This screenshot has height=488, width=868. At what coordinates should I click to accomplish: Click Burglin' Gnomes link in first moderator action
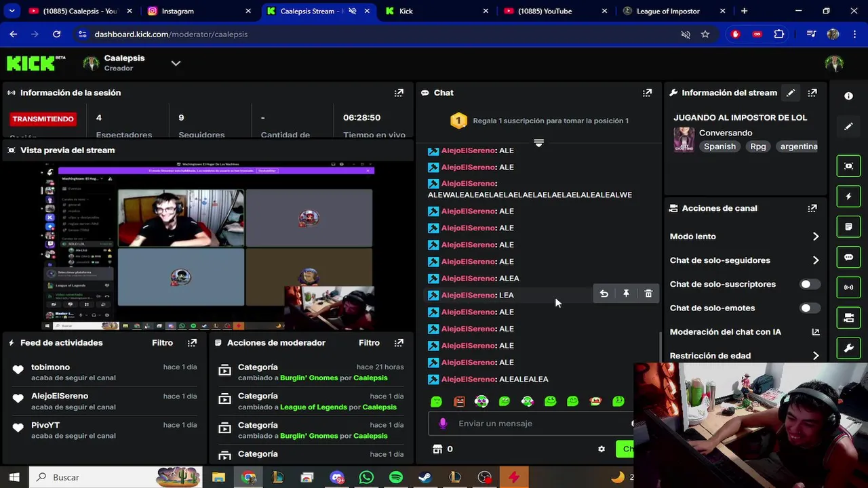pyautogui.click(x=309, y=378)
